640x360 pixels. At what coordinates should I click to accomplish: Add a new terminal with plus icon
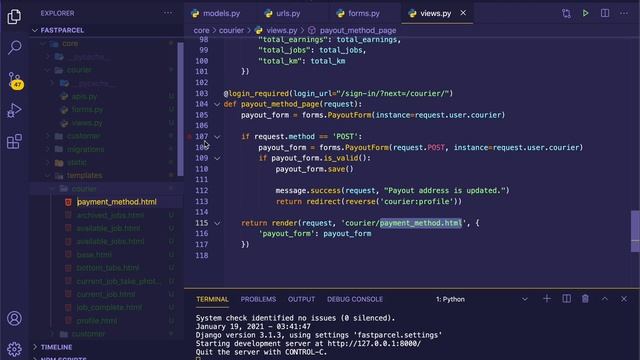(x=547, y=299)
